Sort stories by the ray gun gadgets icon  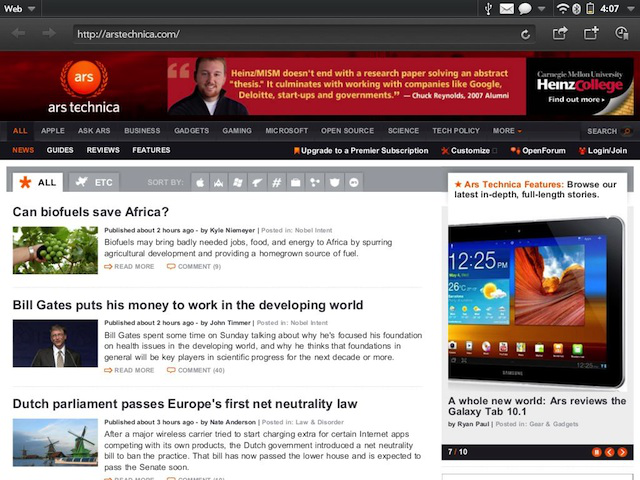point(256,182)
